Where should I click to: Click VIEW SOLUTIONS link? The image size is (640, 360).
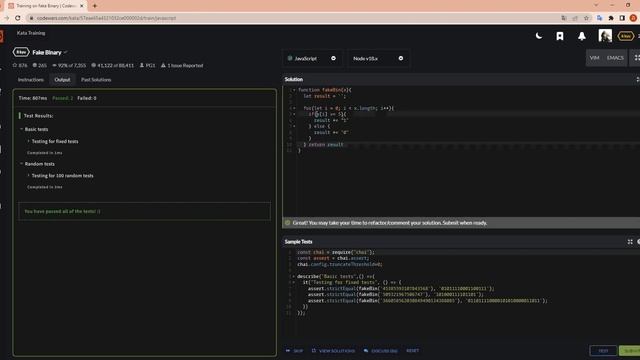tap(333, 351)
